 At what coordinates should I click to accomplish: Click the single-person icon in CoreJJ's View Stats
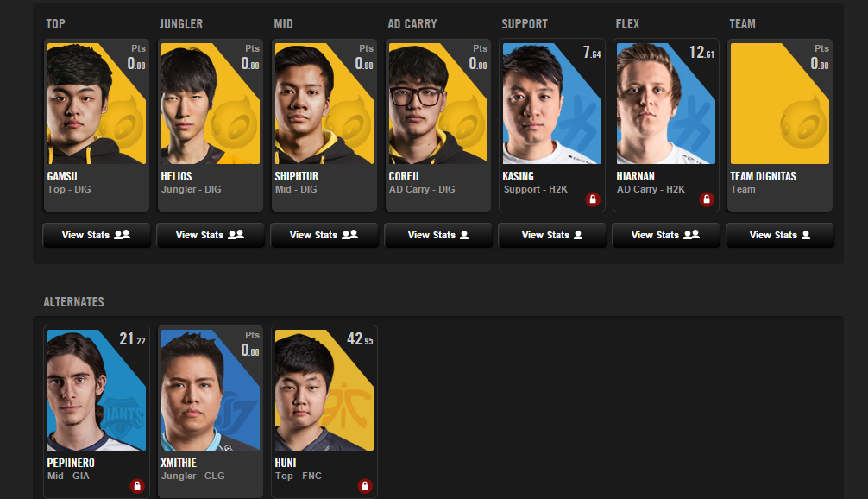(464, 235)
